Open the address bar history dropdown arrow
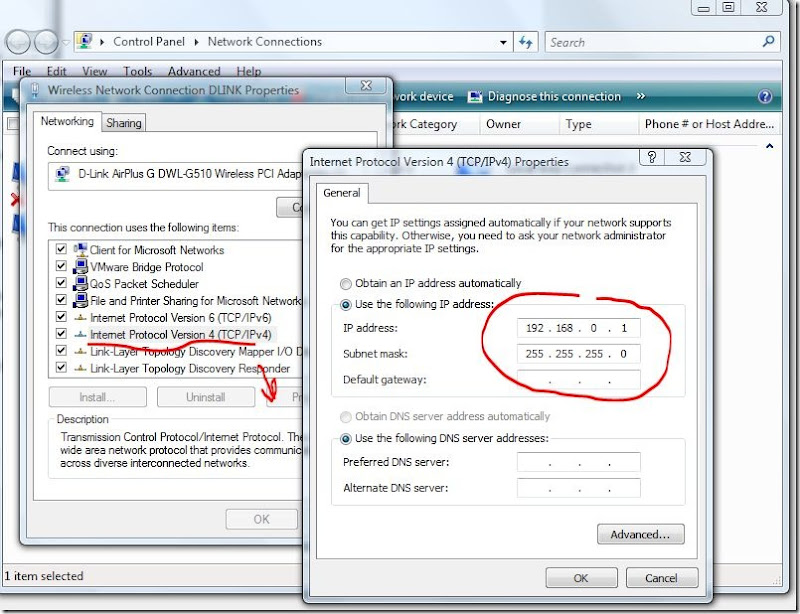This screenshot has width=800, height=614. click(503, 42)
